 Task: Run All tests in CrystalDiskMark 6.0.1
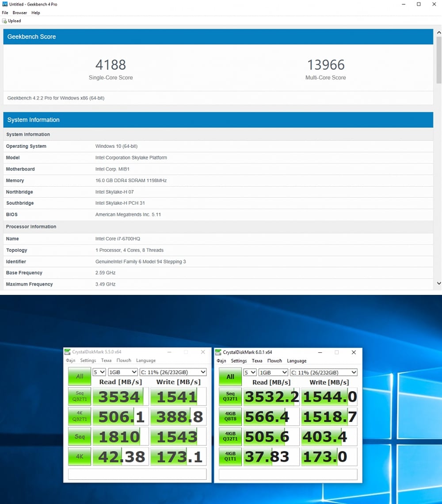coord(230,377)
